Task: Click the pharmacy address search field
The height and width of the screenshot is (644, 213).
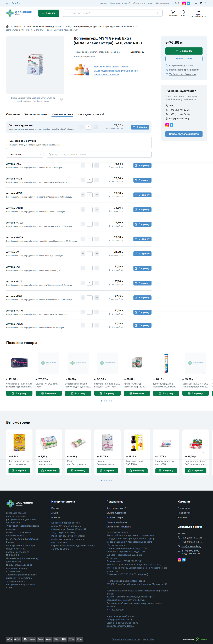Action: (x=99, y=155)
